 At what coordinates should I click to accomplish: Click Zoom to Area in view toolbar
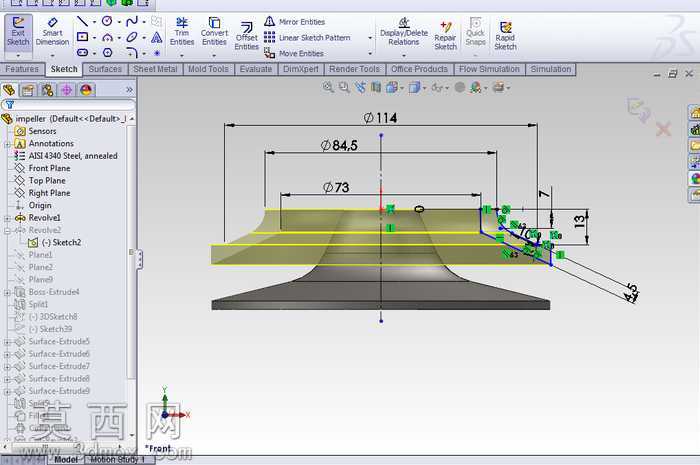point(344,87)
